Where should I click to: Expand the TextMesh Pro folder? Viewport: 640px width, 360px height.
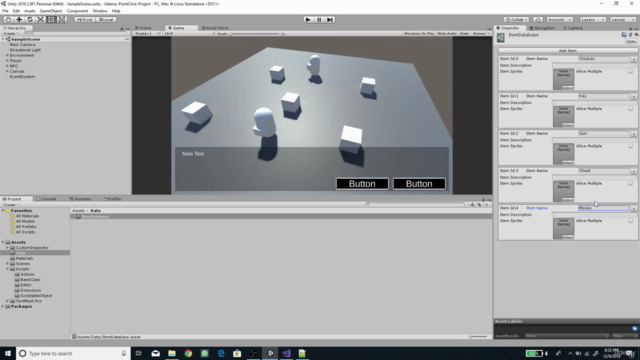[x=7, y=301]
